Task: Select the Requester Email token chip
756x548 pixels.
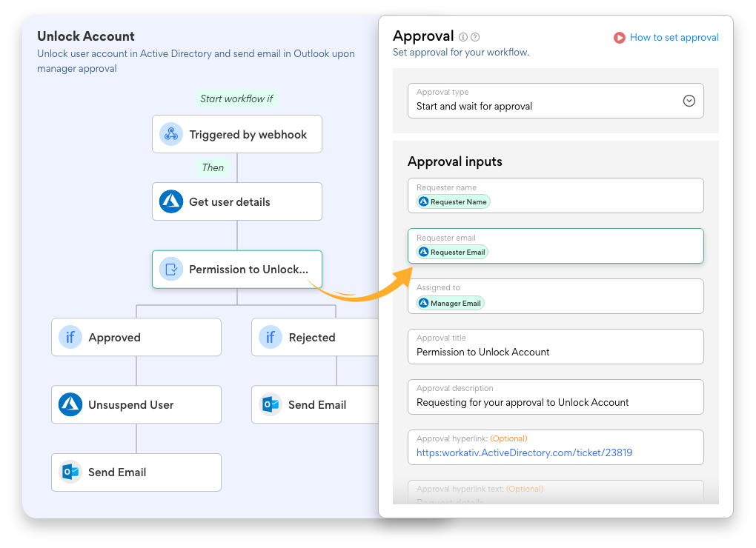Action: tap(451, 252)
